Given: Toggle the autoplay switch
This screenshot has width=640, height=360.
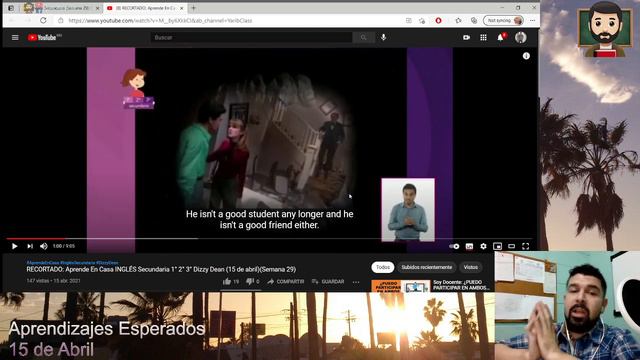Looking at the screenshot, I should [x=454, y=246].
